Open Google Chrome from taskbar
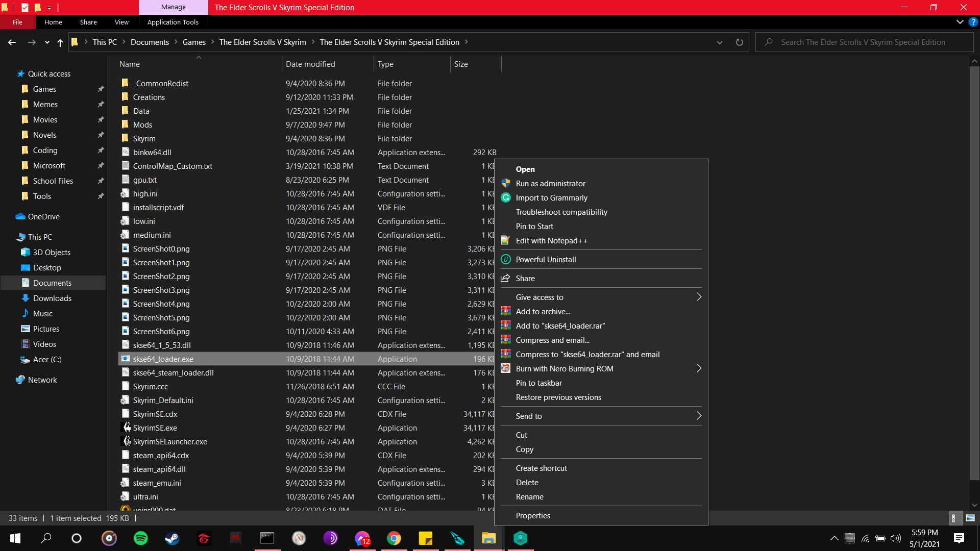The width and height of the screenshot is (980, 551). pyautogui.click(x=394, y=538)
